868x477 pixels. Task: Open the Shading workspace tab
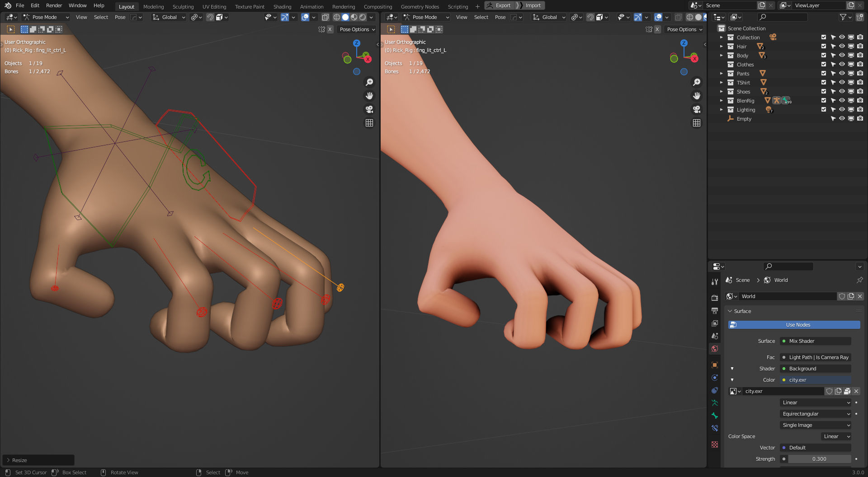pyautogui.click(x=282, y=7)
